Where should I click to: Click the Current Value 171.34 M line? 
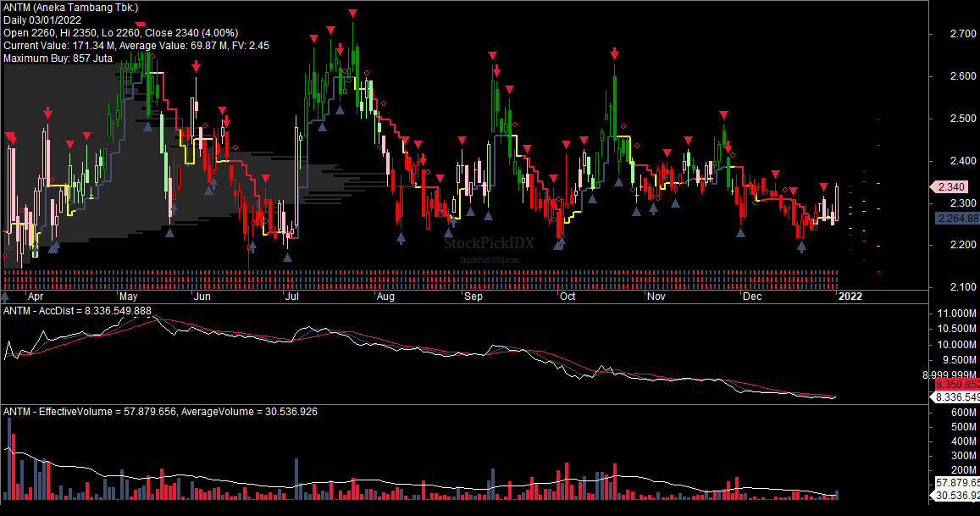(136, 45)
